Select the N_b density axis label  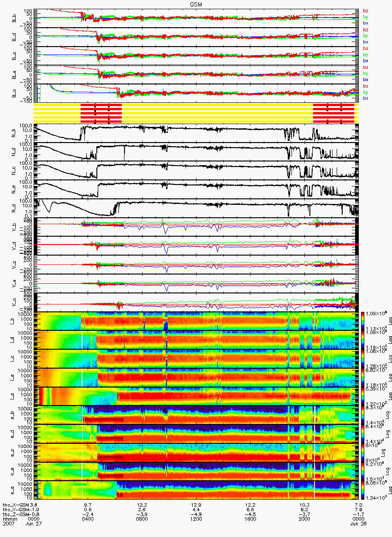coord(14,133)
